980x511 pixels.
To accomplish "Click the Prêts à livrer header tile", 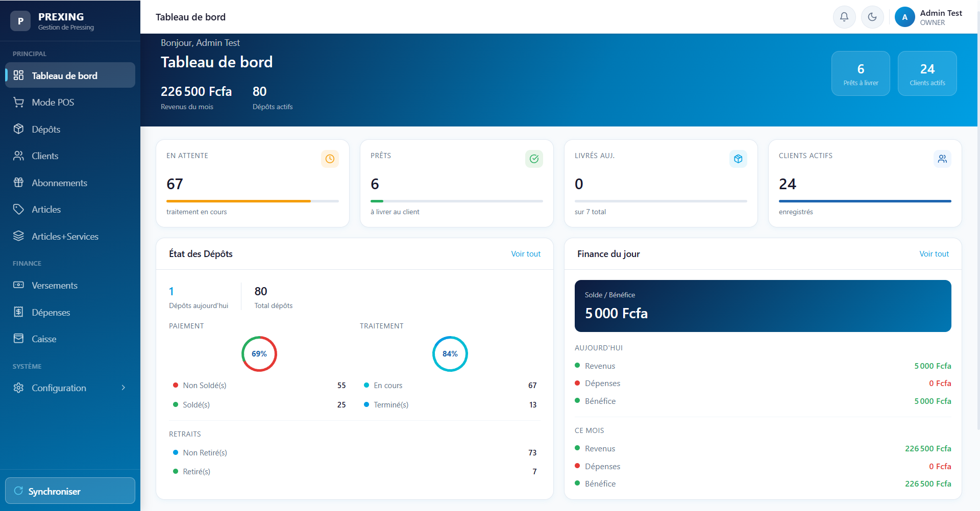I will coord(861,73).
